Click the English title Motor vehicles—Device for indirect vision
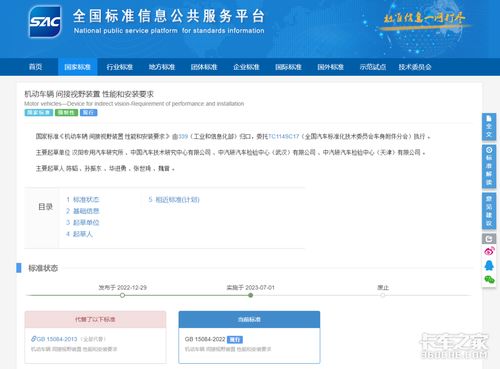The width and height of the screenshot is (500, 369). pos(134,104)
